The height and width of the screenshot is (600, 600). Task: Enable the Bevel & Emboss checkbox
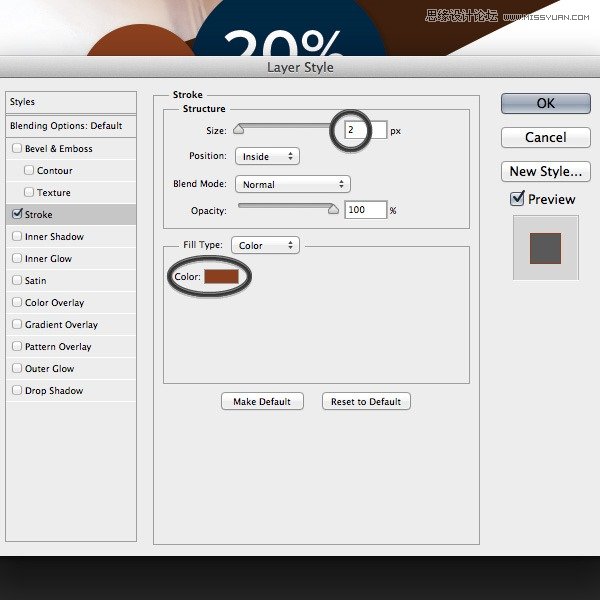[x=17, y=148]
